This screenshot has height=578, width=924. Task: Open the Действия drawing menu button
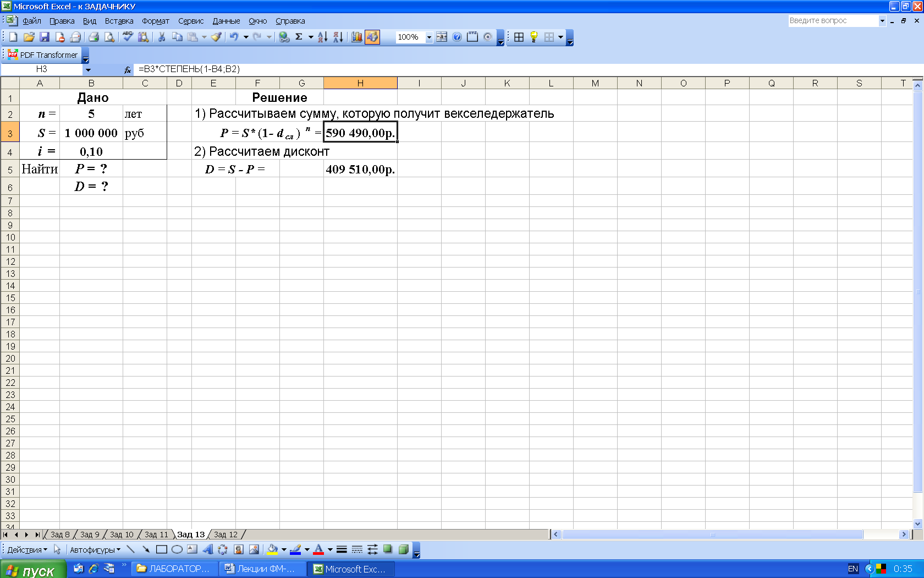(x=27, y=549)
